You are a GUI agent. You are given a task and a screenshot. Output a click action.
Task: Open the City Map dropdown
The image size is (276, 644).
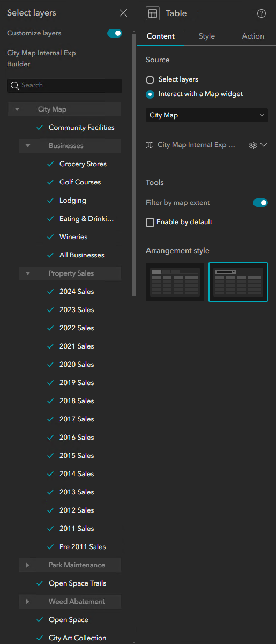(207, 115)
